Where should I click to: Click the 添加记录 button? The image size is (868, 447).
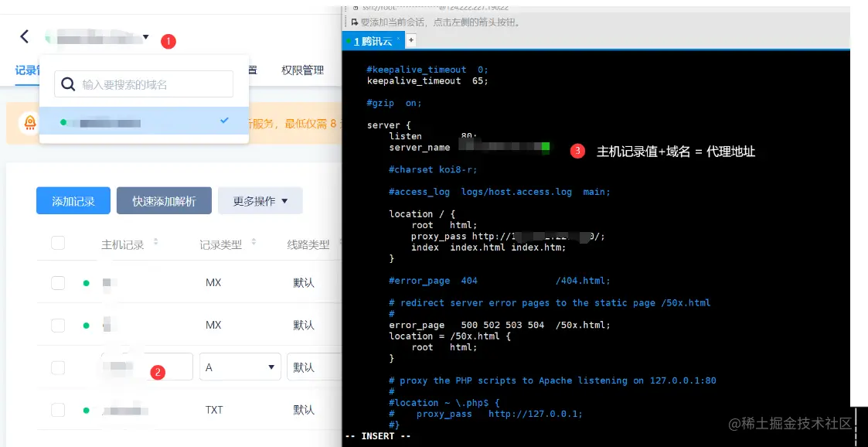click(x=73, y=200)
